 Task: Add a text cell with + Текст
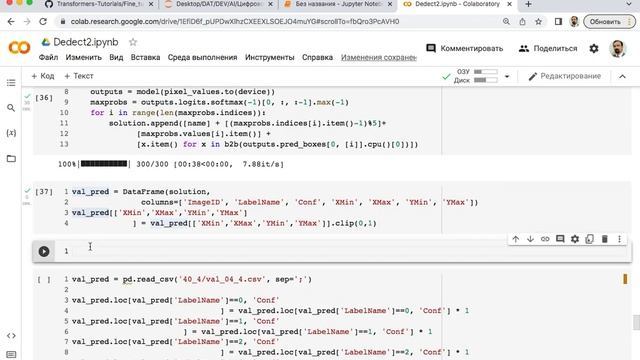79,76
